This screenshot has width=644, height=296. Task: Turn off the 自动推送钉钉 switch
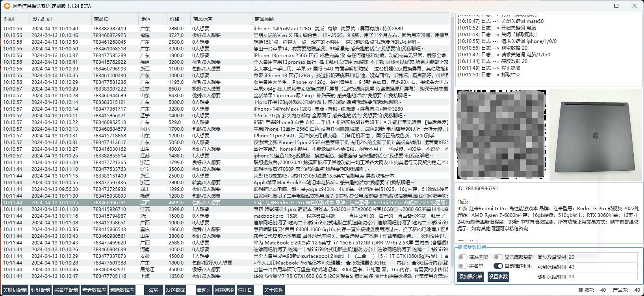click(x=498, y=266)
